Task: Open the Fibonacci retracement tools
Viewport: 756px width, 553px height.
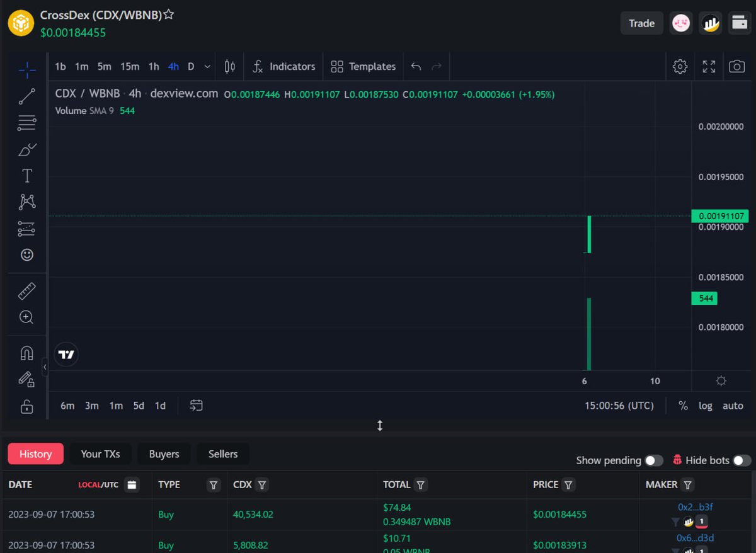Action: point(26,123)
